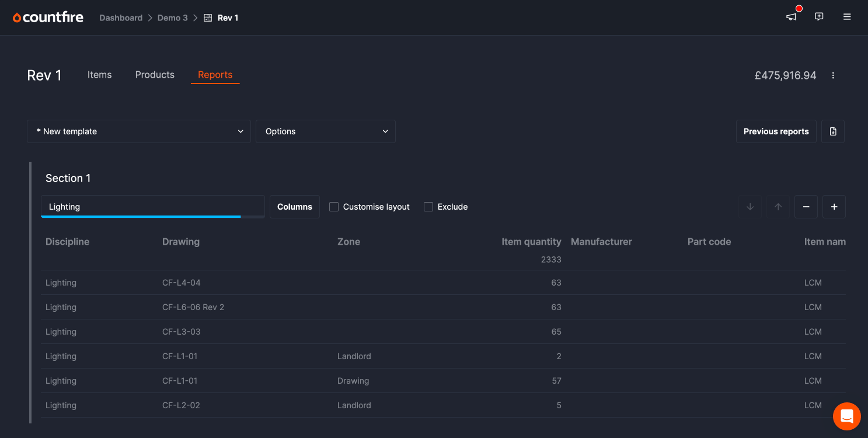Remove section using the minus button
The image size is (868, 438).
pos(806,207)
